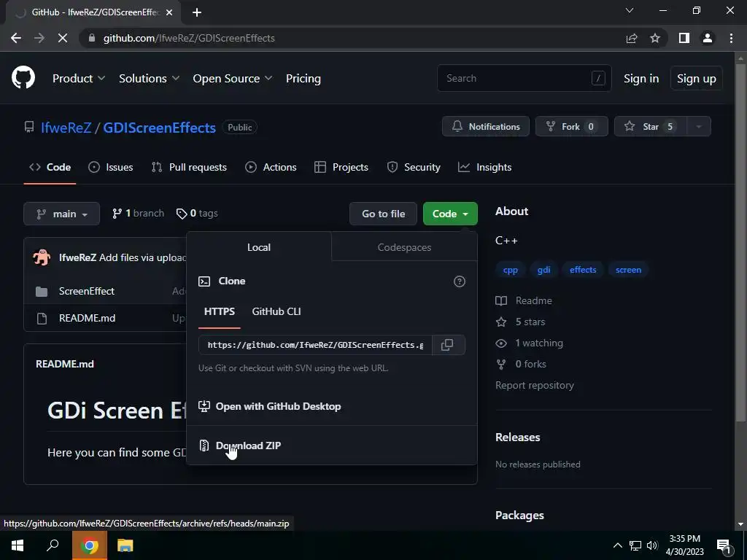Image resolution: width=747 pixels, height=560 pixels.
Task: Expand the star lists dropdown arrow
Action: point(699,126)
